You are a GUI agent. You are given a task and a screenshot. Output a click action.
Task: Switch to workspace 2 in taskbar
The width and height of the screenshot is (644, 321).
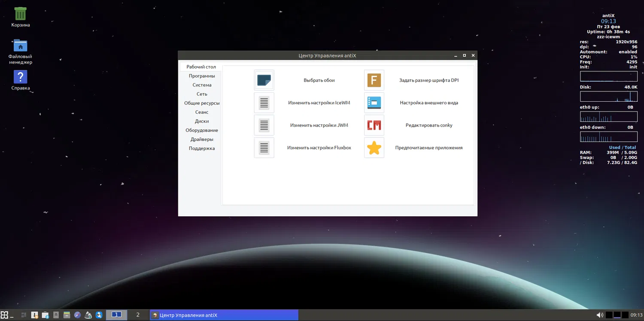coord(138,315)
